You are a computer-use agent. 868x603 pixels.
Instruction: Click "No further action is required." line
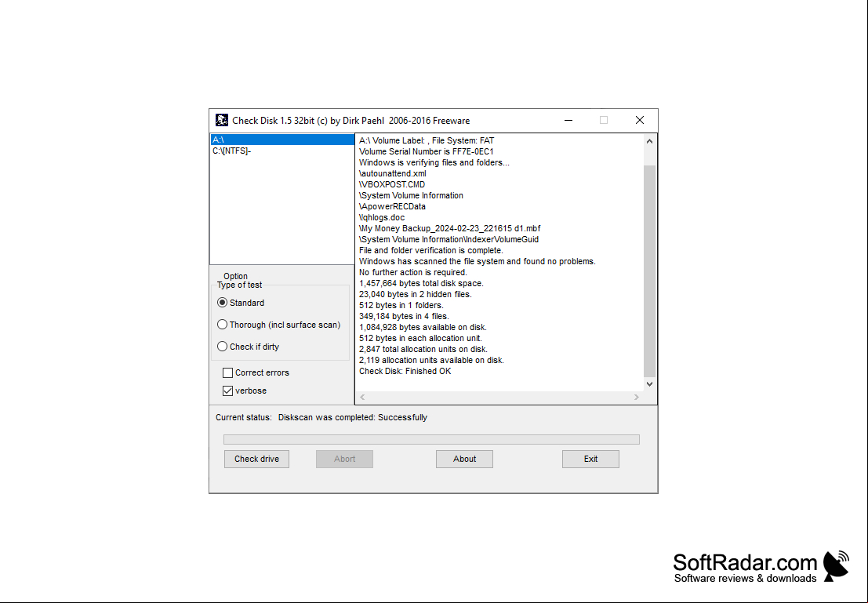(413, 272)
